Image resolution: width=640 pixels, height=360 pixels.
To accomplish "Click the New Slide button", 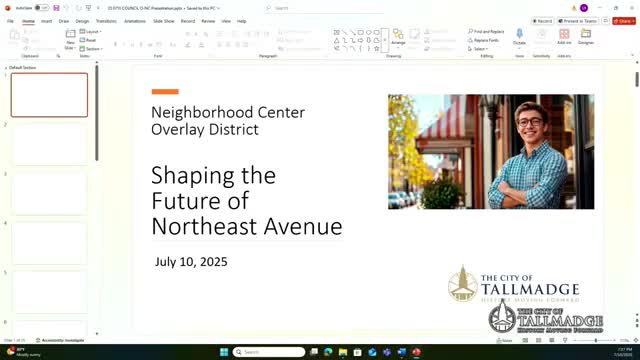I will [70, 40].
